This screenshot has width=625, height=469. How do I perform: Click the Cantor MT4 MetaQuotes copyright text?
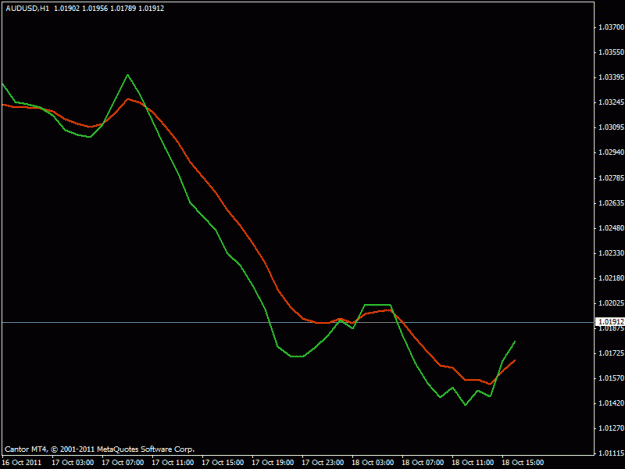coord(99,449)
